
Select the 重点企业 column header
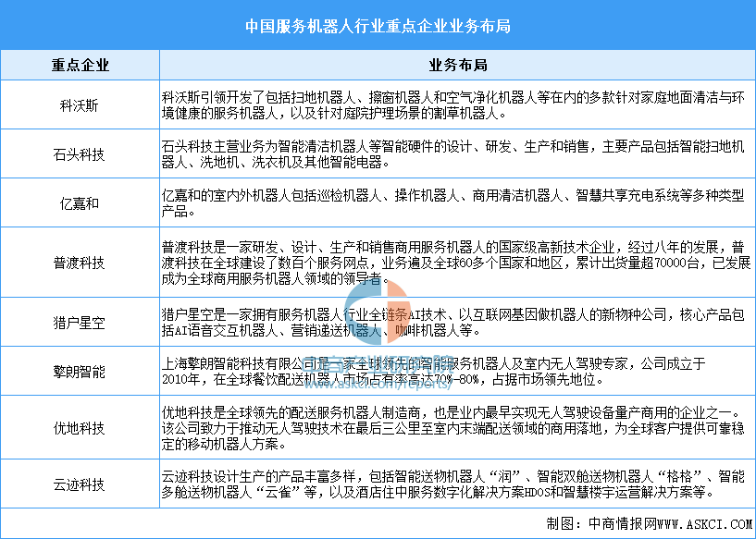[x=80, y=65]
